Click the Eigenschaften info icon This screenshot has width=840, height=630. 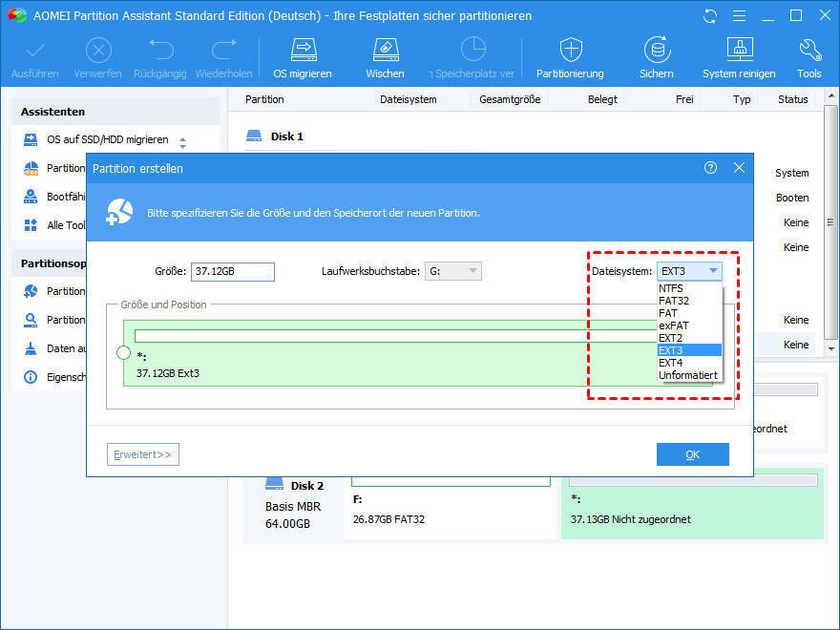tap(31, 377)
